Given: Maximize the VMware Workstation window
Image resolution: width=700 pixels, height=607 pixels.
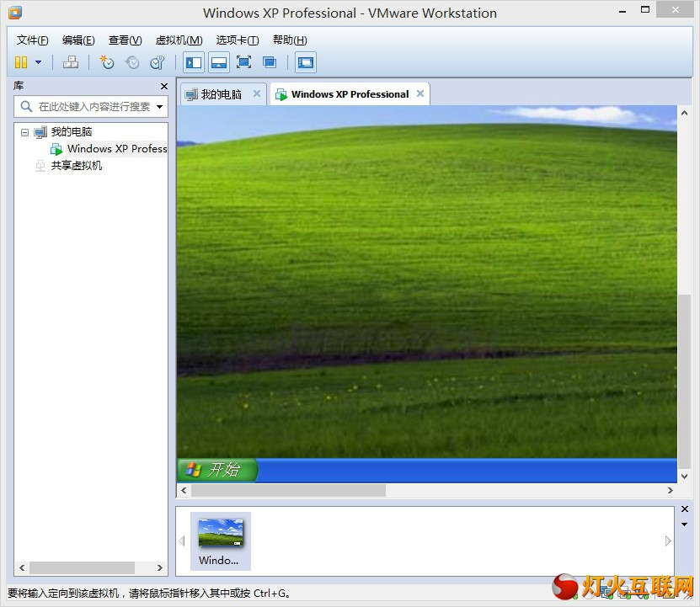Looking at the screenshot, I should tap(645, 10).
